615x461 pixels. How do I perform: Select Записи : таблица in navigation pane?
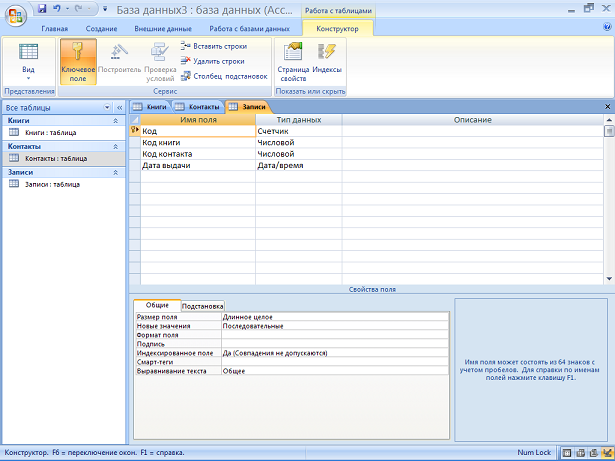[x=64, y=184]
